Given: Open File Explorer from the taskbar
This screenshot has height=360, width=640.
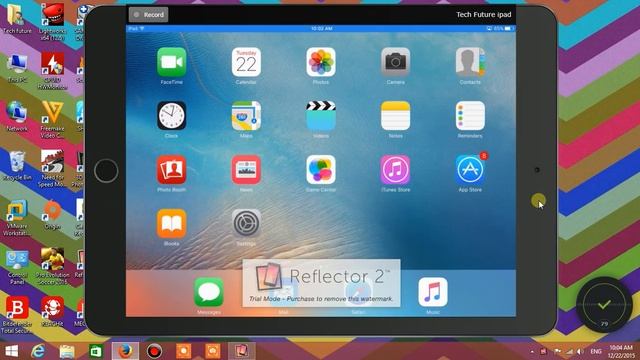Looking at the screenshot, I should (x=67, y=351).
